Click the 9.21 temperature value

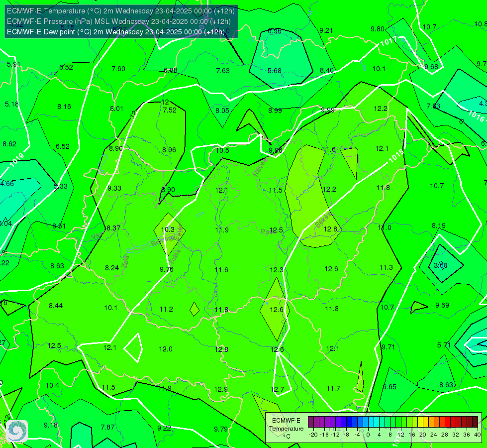pyautogui.click(x=326, y=30)
